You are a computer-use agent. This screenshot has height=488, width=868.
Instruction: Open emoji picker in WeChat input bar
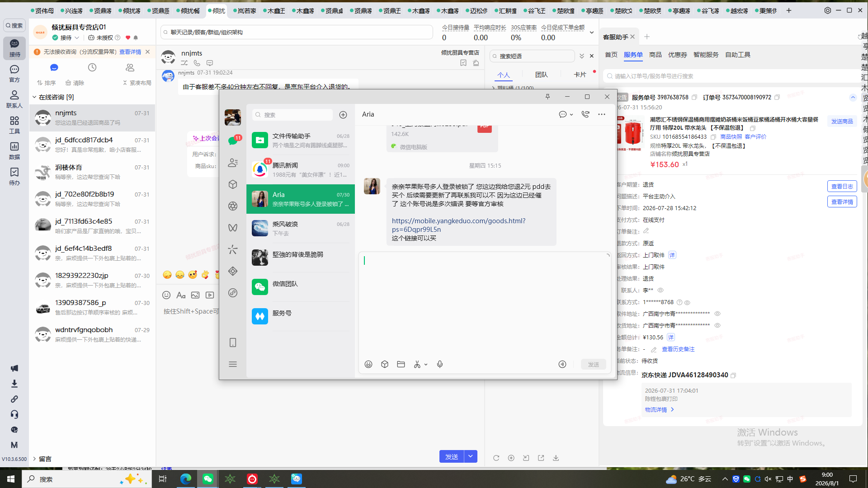[368, 364]
